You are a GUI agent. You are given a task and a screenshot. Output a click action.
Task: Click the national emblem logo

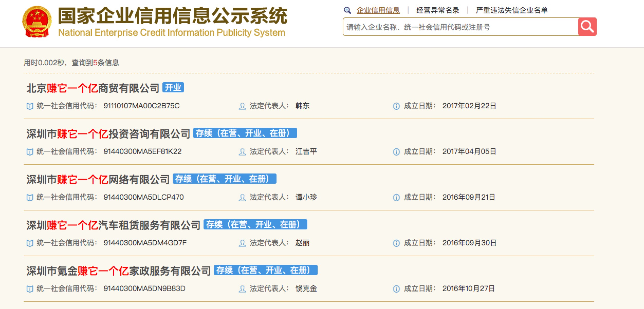pos(37,22)
